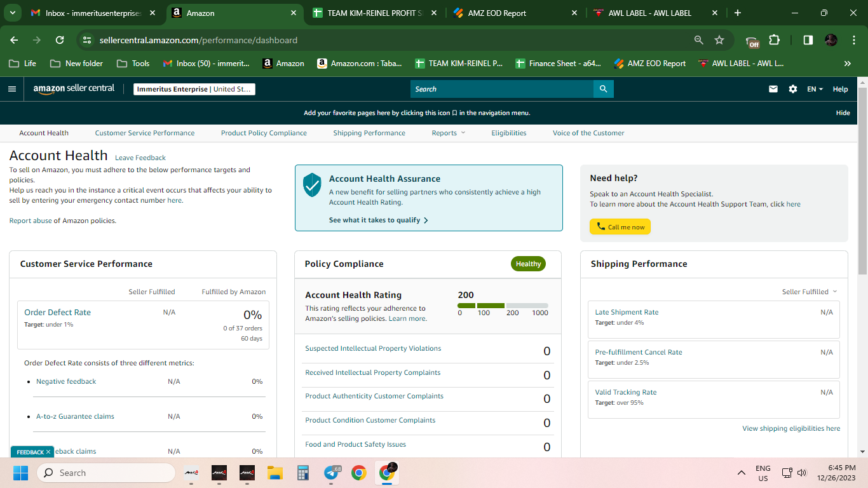Screen dimensions: 868x488
Task: Expand See what it takes to qualify
Action: coord(379,220)
